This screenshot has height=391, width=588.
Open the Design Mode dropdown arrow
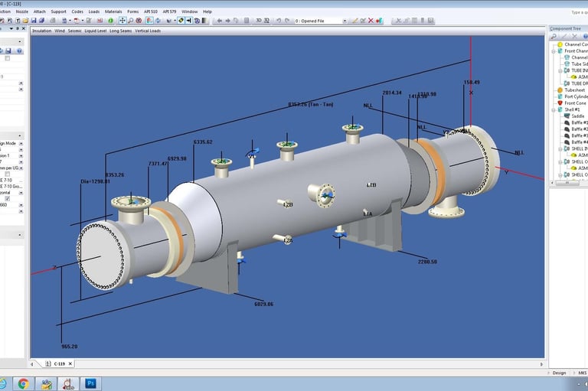pyautogui.click(x=21, y=143)
